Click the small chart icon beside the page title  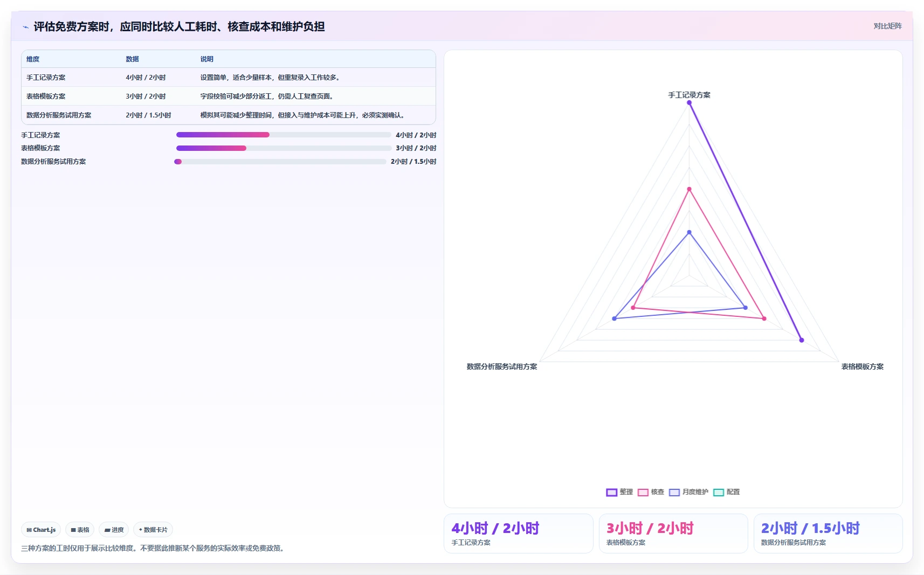point(25,27)
